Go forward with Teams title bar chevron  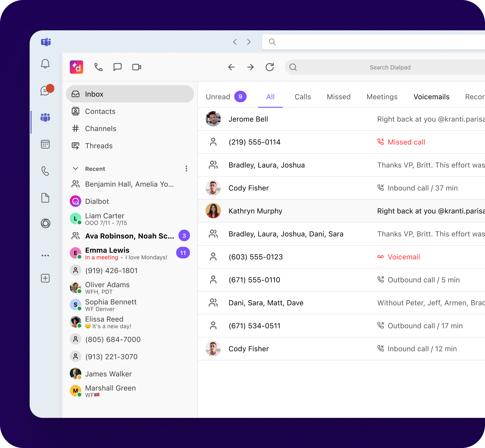(249, 42)
